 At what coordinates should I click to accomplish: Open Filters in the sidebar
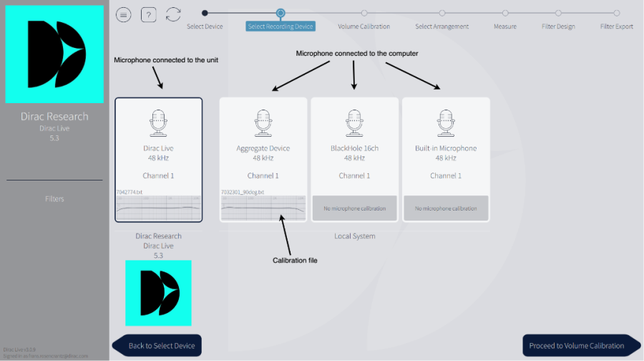(54, 199)
